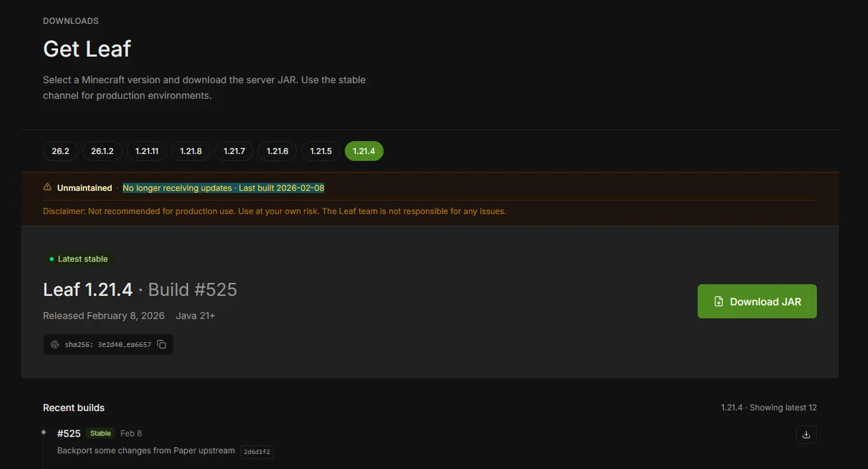Click 'Backport some changes from Paper upstream'
This screenshot has height=469, width=868.
tap(146, 451)
